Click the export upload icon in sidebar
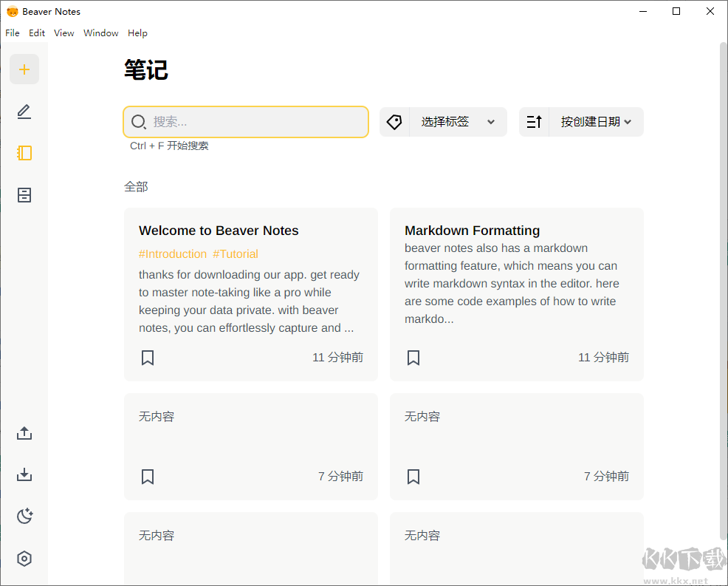Image resolution: width=728 pixels, height=586 pixels. (24, 433)
